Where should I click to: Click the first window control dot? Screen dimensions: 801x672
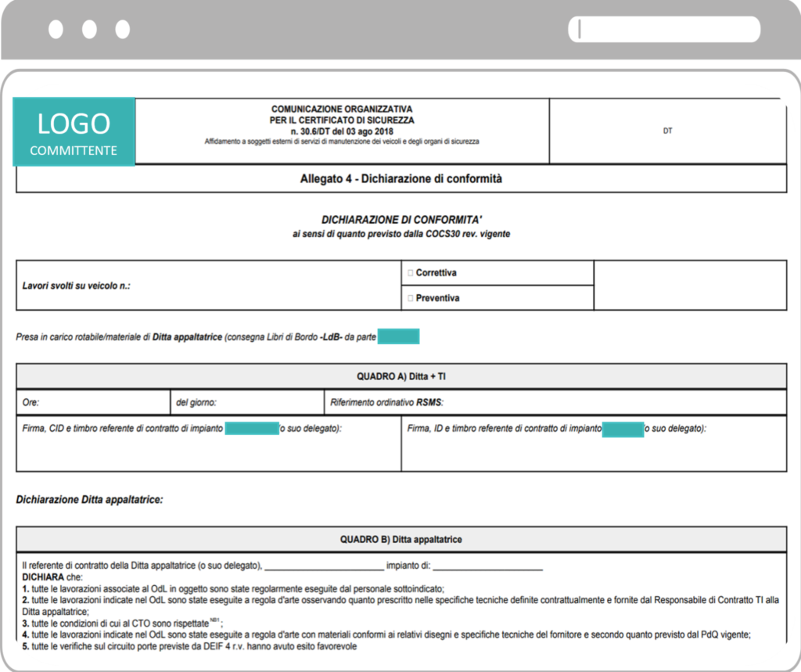(56, 29)
